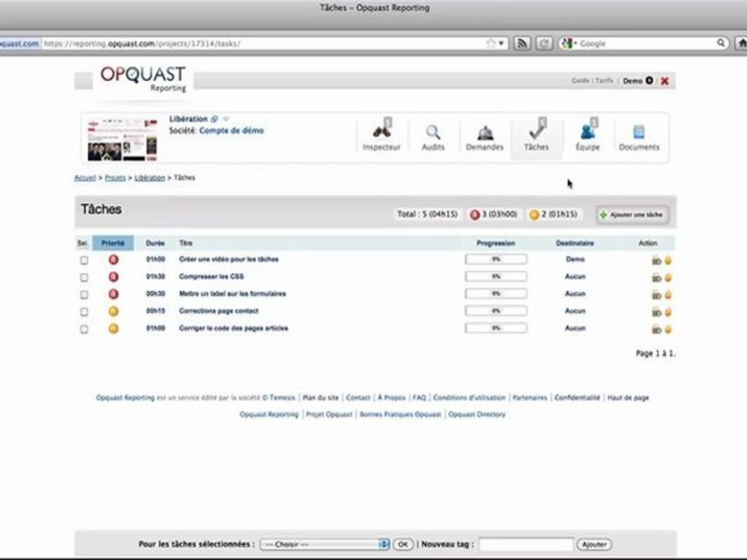747x560 pixels.
Task: Sort by the Titre column header
Action: point(186,243)
